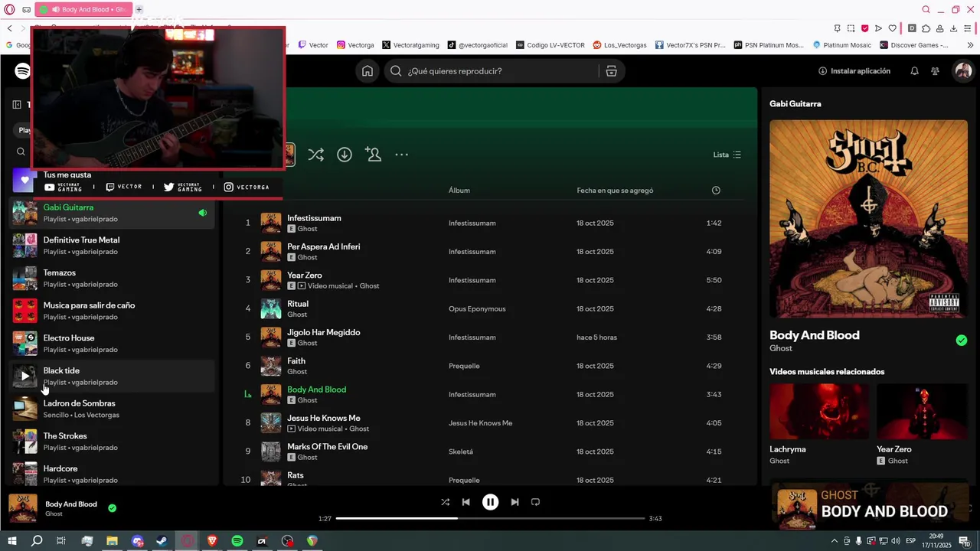The width and height of the screenshot is (980, 551).
Task: Open Ghost artist link in now playing panel
Action: pos(781,348)
